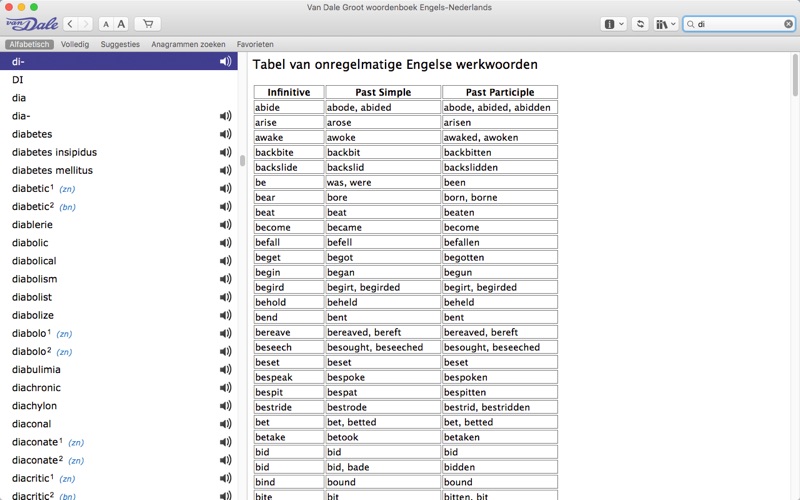Click the table cell 'abide'
This screenshot has height=500, width=800.
pos(289,107)
